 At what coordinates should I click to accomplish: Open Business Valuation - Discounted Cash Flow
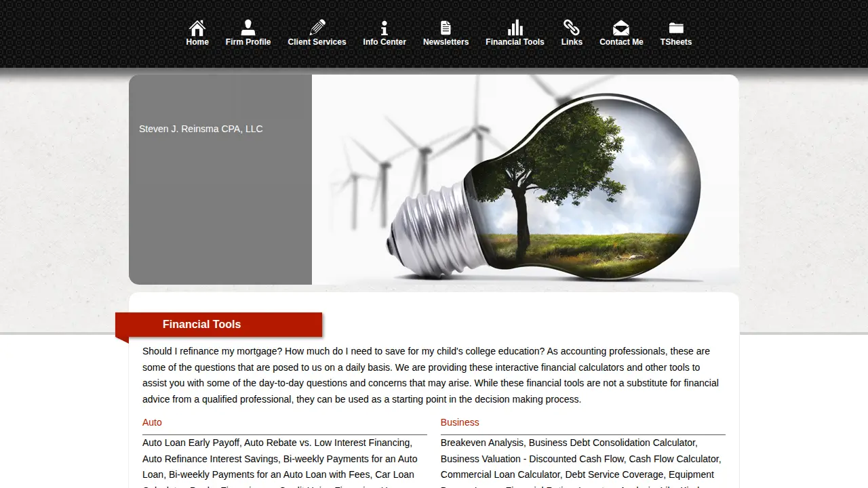click(532, 459)
